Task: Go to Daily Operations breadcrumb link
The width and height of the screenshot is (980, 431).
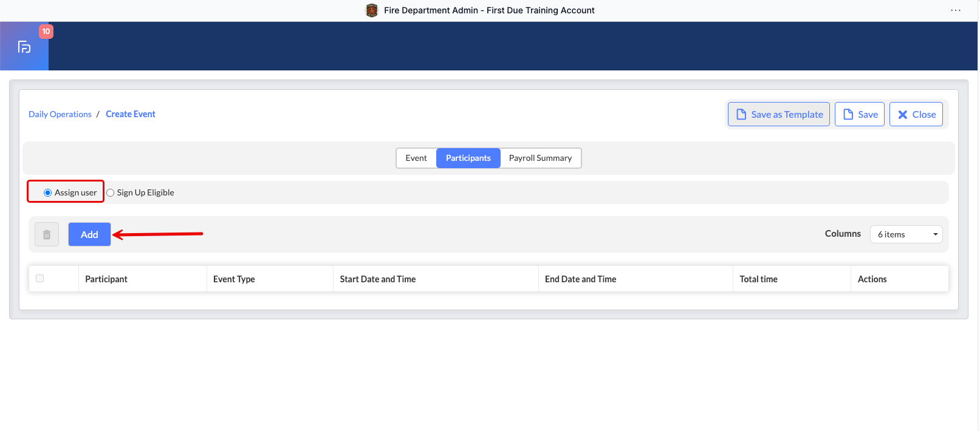Action: 60,114
